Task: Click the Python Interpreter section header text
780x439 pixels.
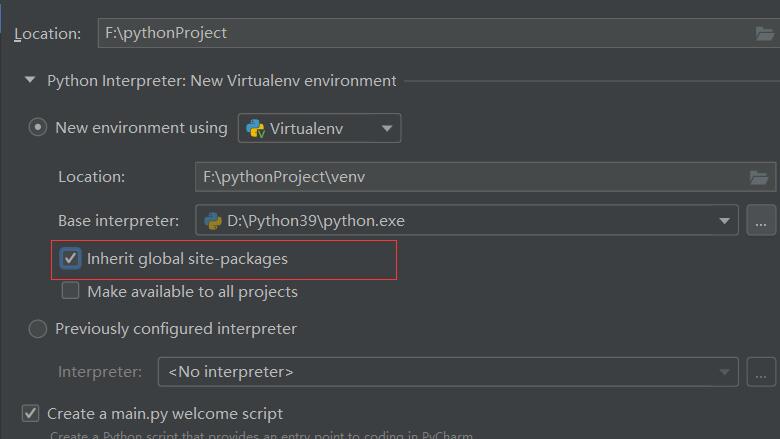Action: 222,80
